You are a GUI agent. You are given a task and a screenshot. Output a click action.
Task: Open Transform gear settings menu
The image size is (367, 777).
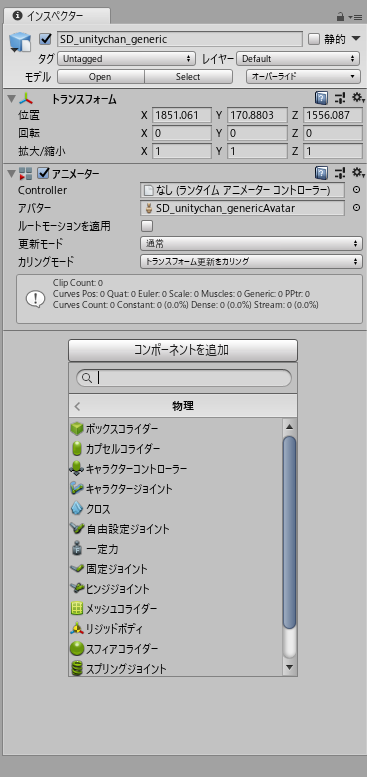358,98
